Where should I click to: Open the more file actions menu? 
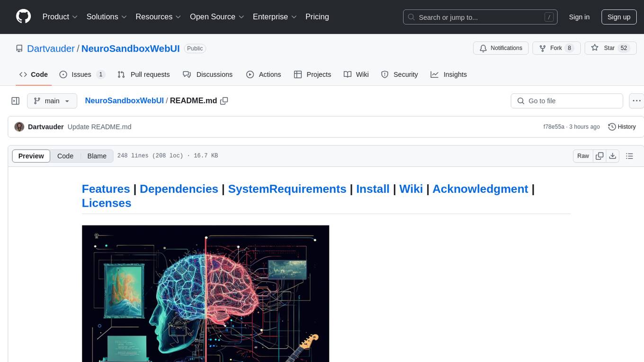click(636, 101)
